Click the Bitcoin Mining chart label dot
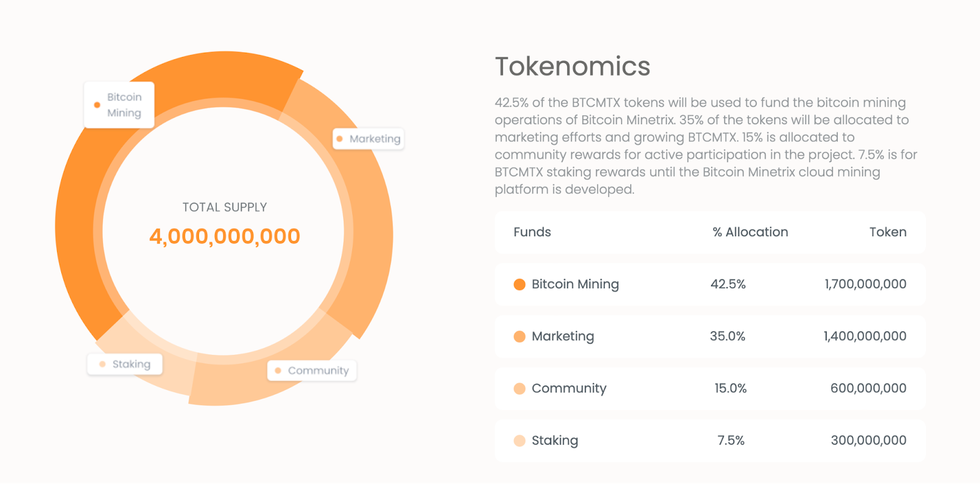The width and height of the screenshot is (980, 484). click(x=97, y=105)
